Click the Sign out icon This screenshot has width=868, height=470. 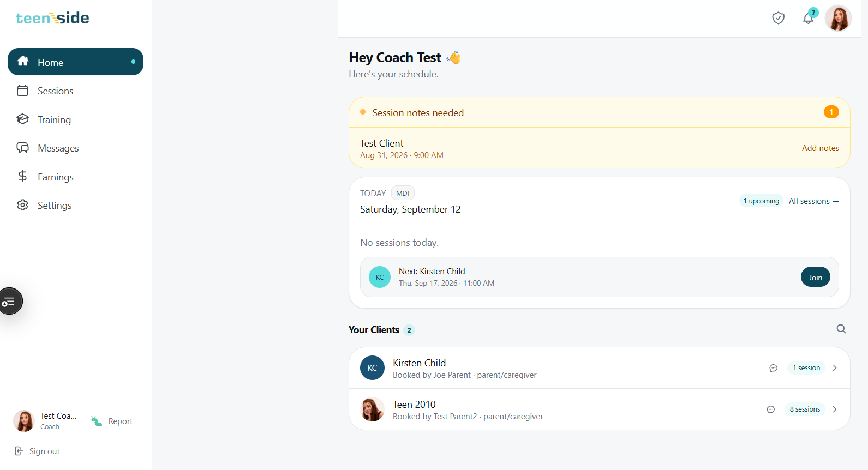point(19,451)
